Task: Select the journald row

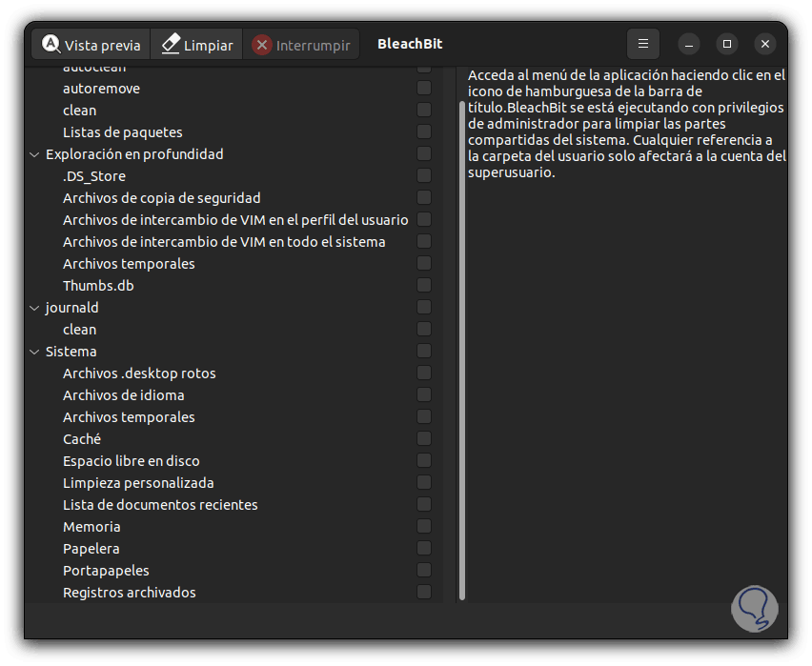Action: pos(71,308)
